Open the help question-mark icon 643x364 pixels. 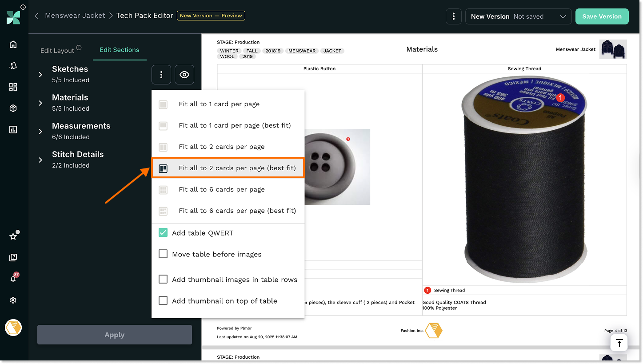(13, 257)
